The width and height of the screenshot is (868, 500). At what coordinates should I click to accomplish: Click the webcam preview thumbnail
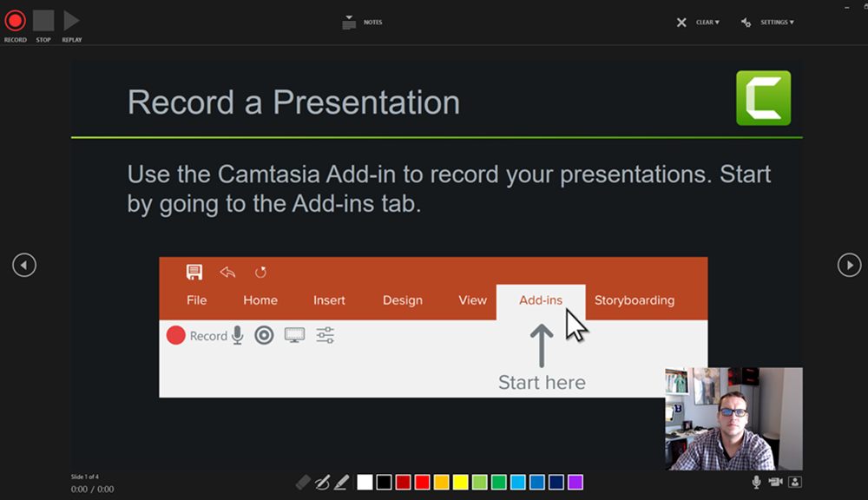coord(733,418)
